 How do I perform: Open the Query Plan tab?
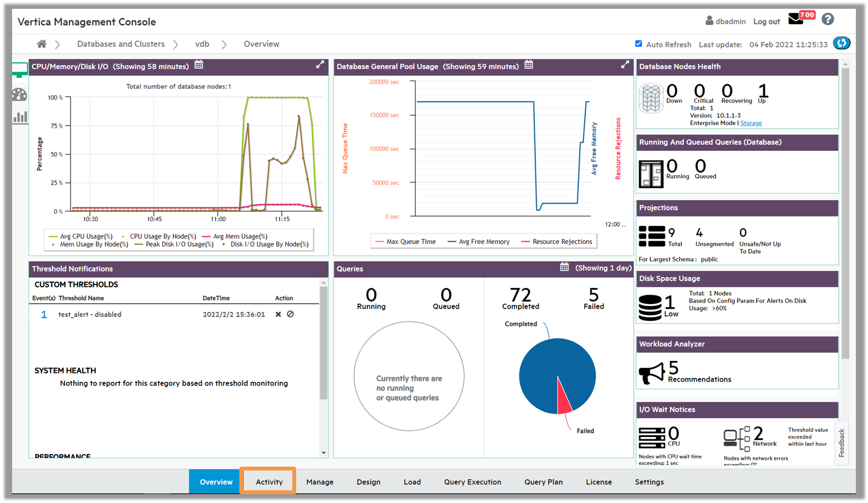[543, 482]
